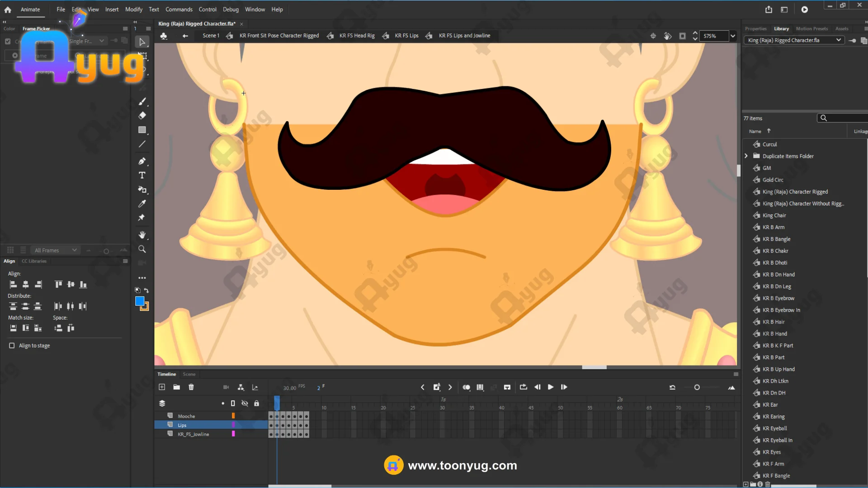The height and width of the screenshot is (488, 868).
Task: Open the library document dropdown
Action: click(839, 40)
